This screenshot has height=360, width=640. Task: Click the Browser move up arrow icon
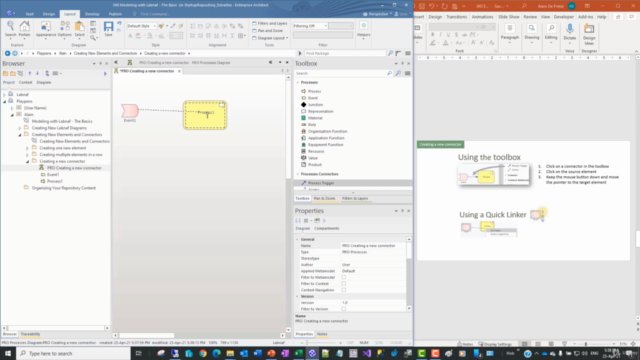click(x=29, y=73)
